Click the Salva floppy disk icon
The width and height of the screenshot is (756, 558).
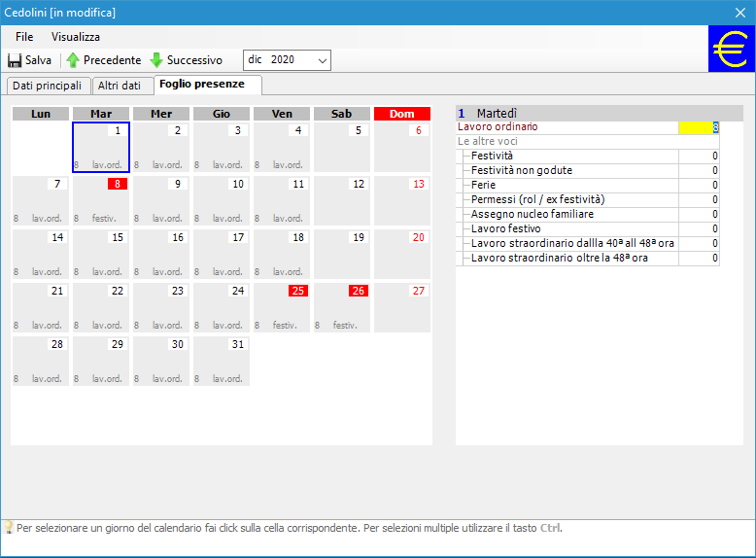click(15, 60)
